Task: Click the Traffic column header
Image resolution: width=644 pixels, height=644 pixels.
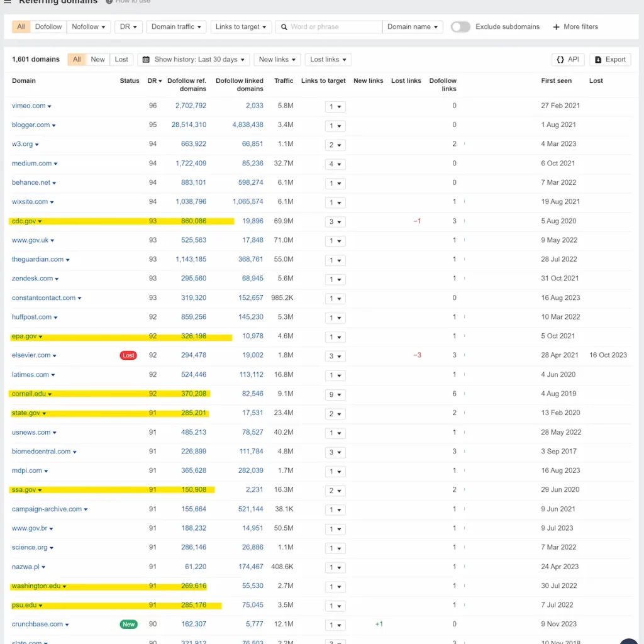Action: coord(284,81)
